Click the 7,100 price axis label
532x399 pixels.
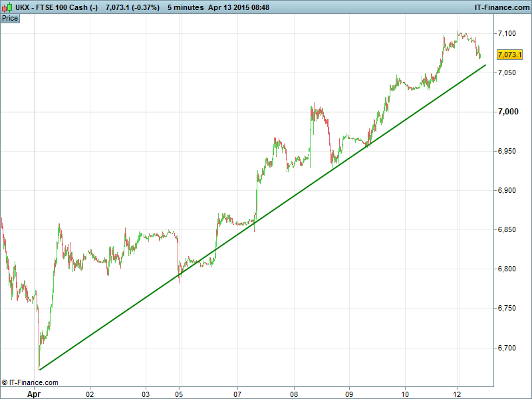point(507,33)
